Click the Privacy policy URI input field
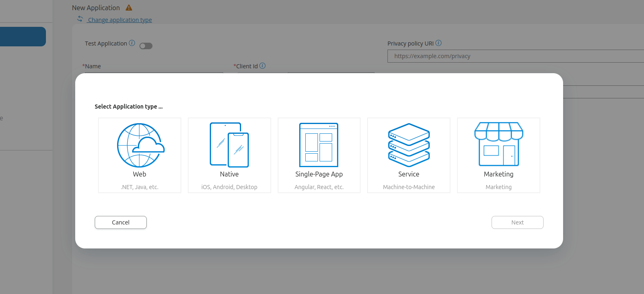The height and width of the screenshot is (294, 644). coord(516,56)
